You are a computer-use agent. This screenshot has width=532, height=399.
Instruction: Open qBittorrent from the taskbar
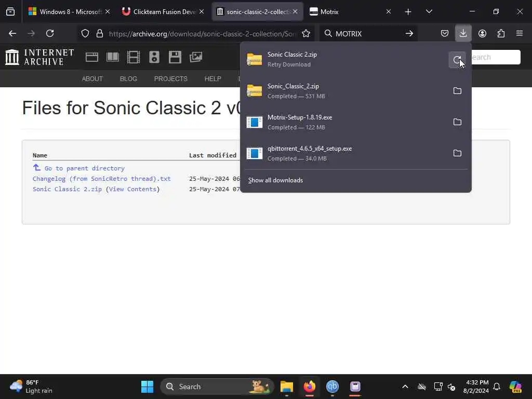[x=332, y=387]
